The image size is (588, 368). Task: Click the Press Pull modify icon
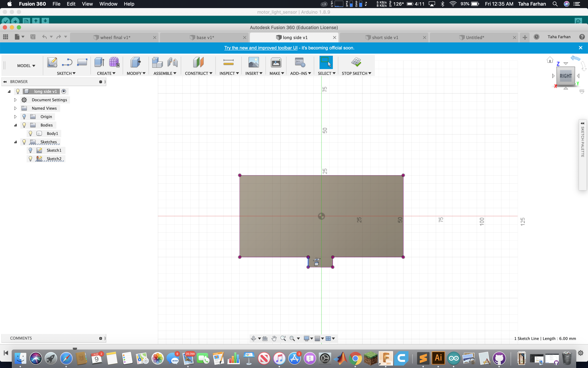coord(135,62)
